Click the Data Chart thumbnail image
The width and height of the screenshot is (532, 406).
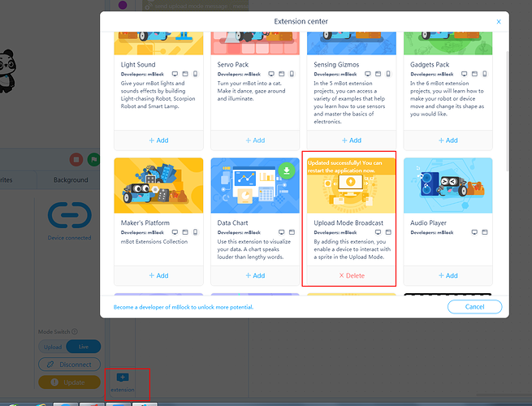[255, 185]
